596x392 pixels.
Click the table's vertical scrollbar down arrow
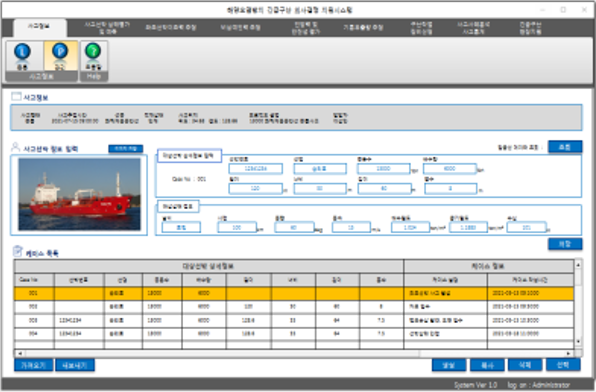click(x=578, y=341)
